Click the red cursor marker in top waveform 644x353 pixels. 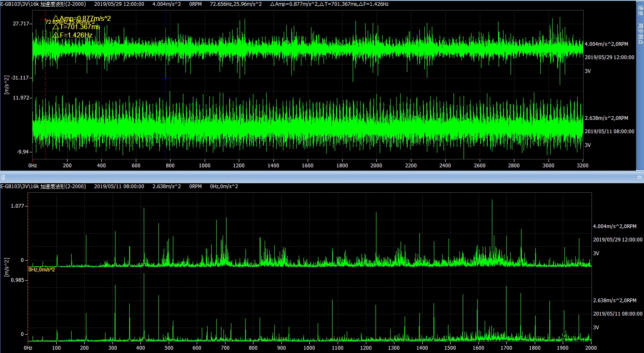pos(45,20)
